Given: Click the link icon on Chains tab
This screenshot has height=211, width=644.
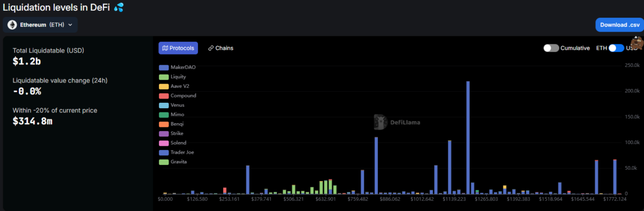Looking at the screenshot, I should tap(210, 48).
